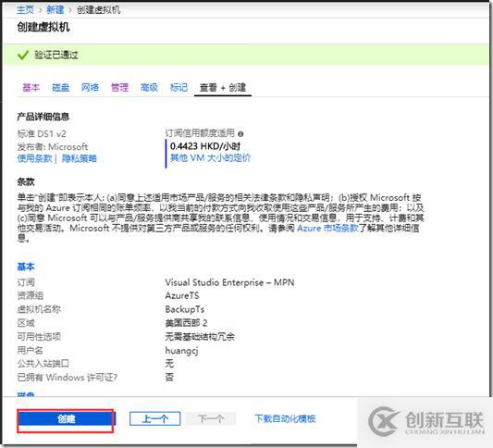Image resolution: width=493 pixels, height=448 pixels.
Task: Click the AzureTS resource group value
Action: coord(182,295)
